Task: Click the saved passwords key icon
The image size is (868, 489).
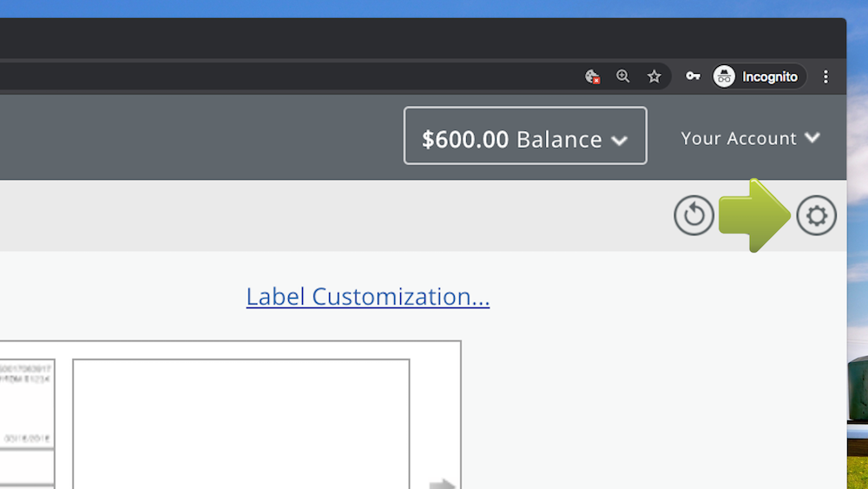Action: [693, 76]
